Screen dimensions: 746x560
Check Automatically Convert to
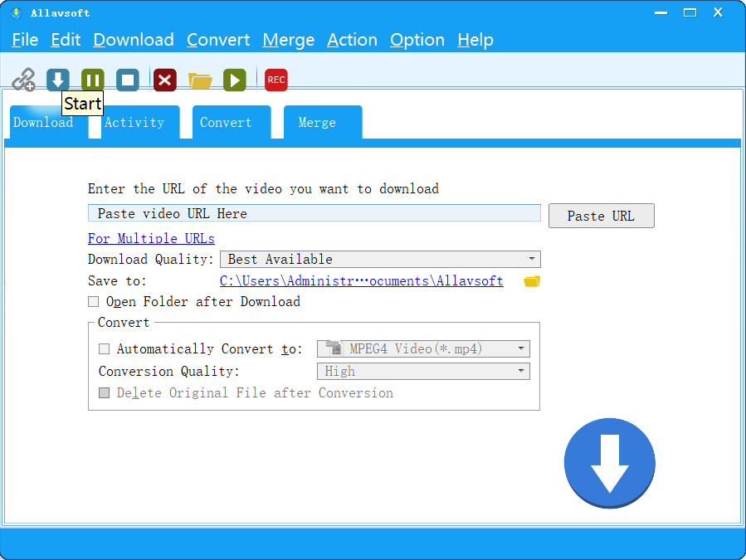point(104,348)
